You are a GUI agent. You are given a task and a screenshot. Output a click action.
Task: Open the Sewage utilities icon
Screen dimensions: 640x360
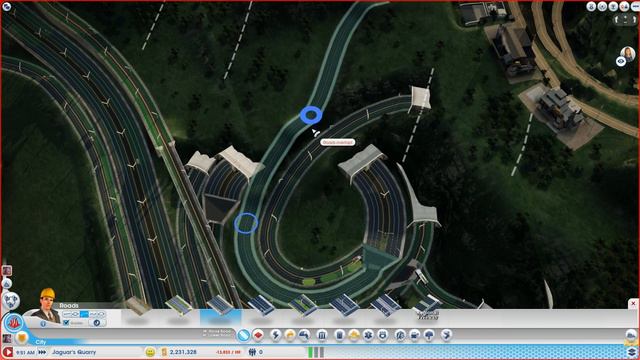pyautogui.click(x=304, y=336)
